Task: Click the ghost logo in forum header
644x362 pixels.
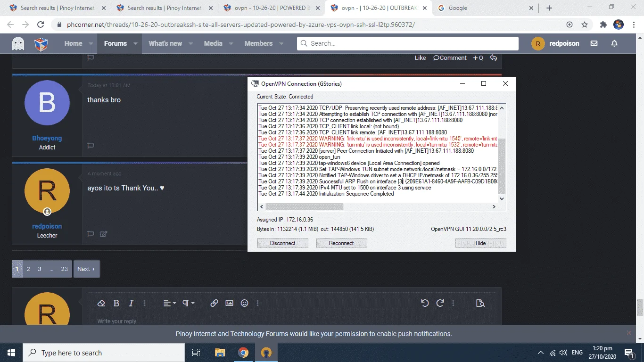Action: pyautogui.click(x=18, y=44)
